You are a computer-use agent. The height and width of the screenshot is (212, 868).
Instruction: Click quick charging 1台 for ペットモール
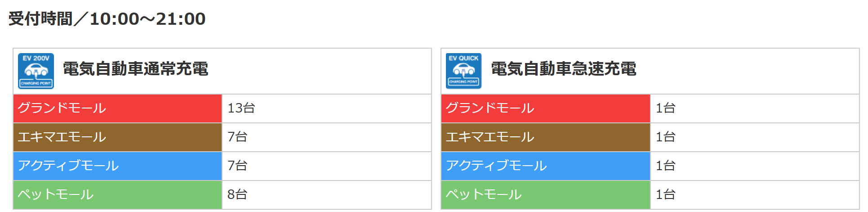665,194
